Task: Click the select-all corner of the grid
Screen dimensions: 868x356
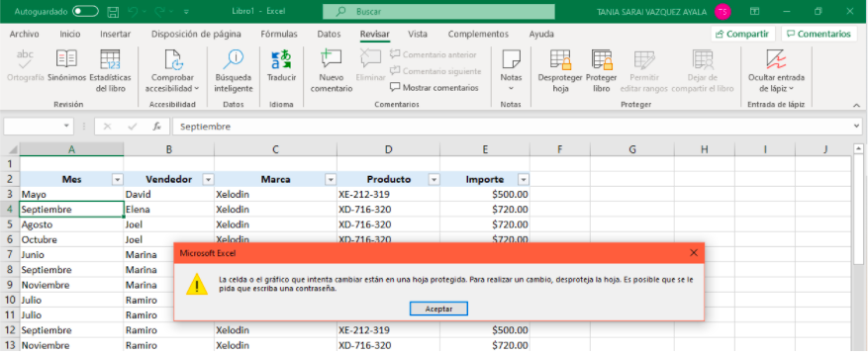Action: 10,149
